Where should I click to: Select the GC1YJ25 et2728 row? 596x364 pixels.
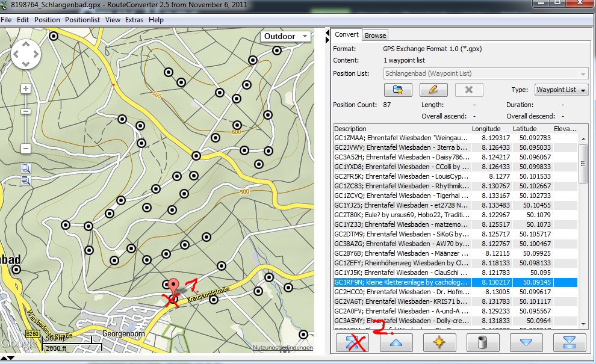456,205
